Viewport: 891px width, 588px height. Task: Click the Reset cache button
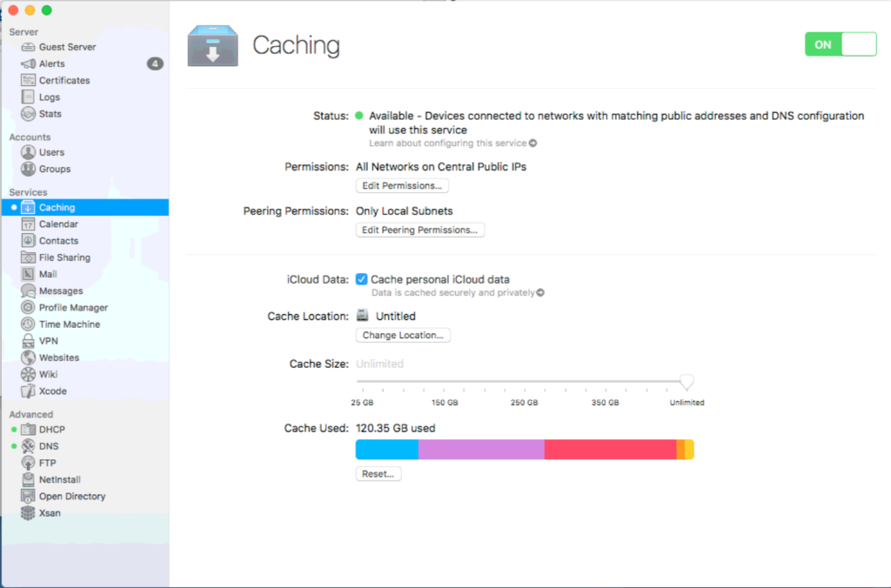click(x=379, y=474)
